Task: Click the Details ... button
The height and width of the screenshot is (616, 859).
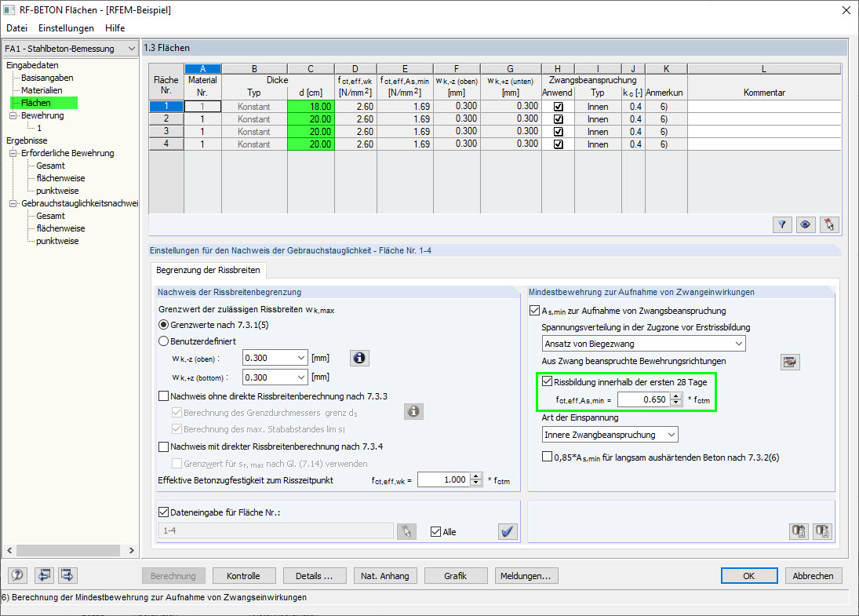Action: (x=315, y=575)
